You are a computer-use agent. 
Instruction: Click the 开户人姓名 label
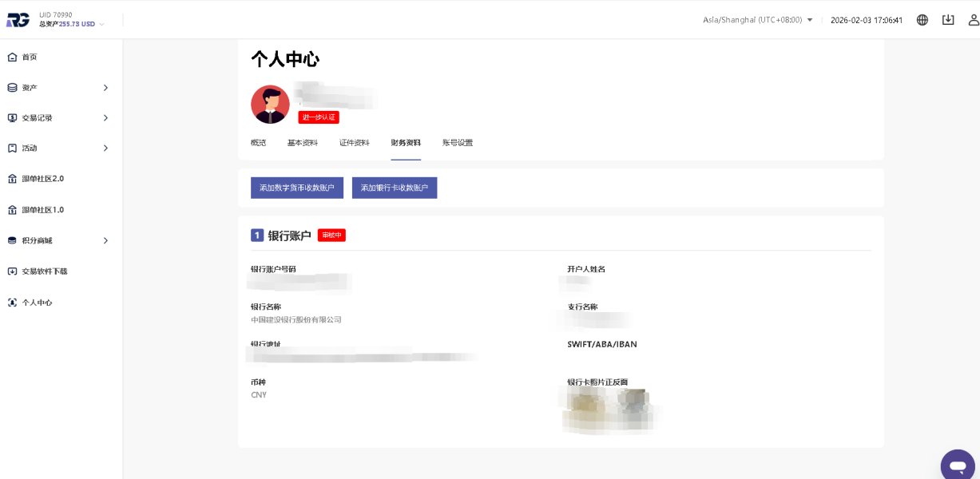pos(586,269)
